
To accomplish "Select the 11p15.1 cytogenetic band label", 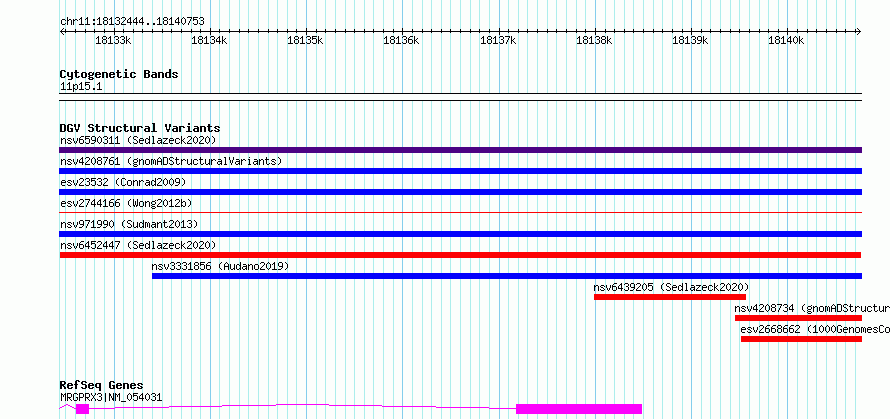I will 81,87.
